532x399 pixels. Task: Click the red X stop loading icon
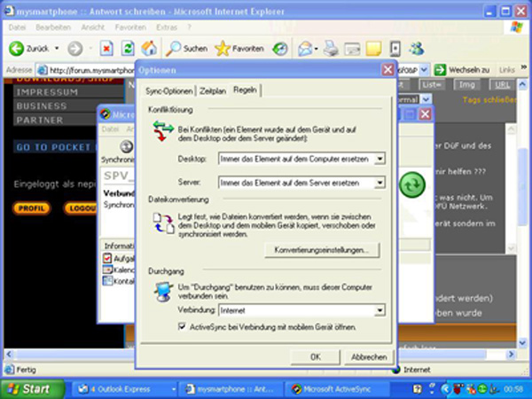tap(106, 49)
